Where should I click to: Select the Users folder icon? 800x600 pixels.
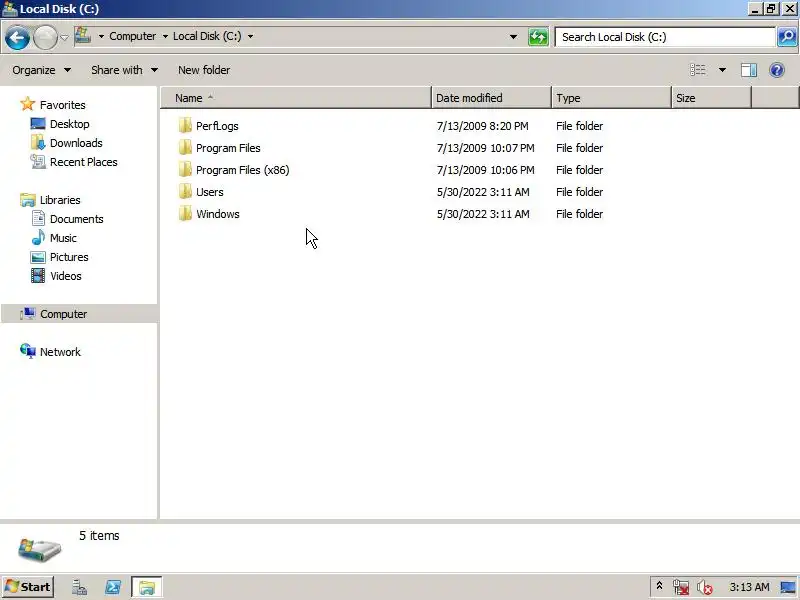185,191
